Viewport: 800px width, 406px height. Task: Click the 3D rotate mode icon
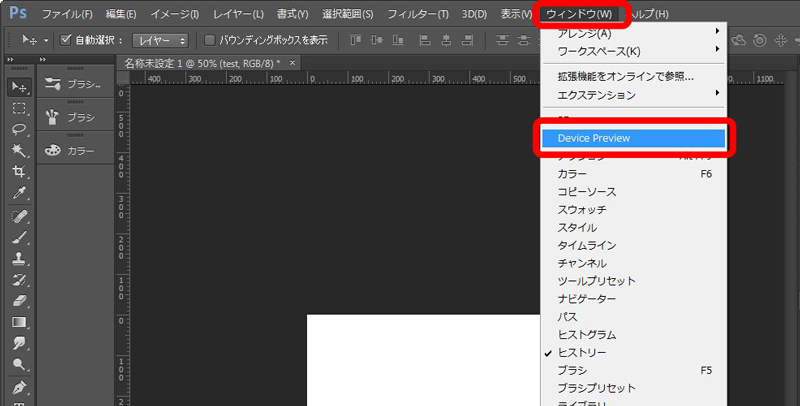739,40
